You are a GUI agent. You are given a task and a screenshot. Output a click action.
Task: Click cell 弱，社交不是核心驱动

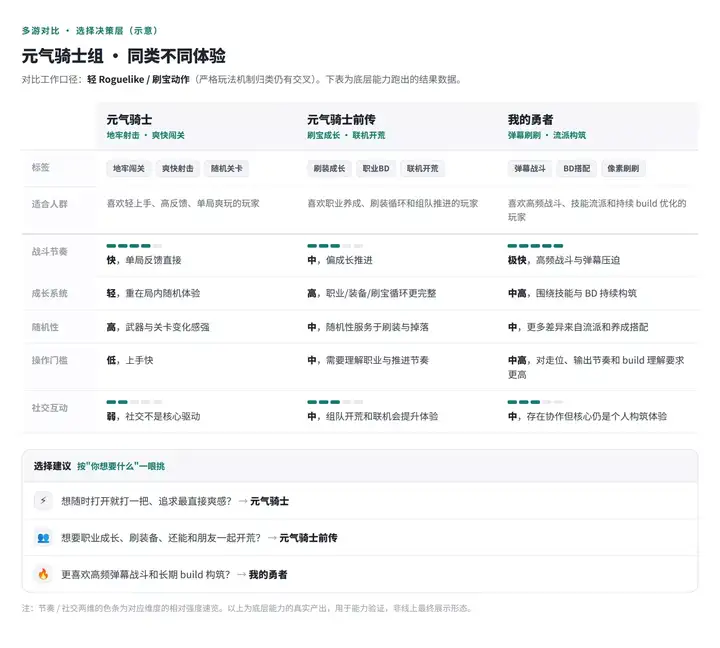click(153, 417)
